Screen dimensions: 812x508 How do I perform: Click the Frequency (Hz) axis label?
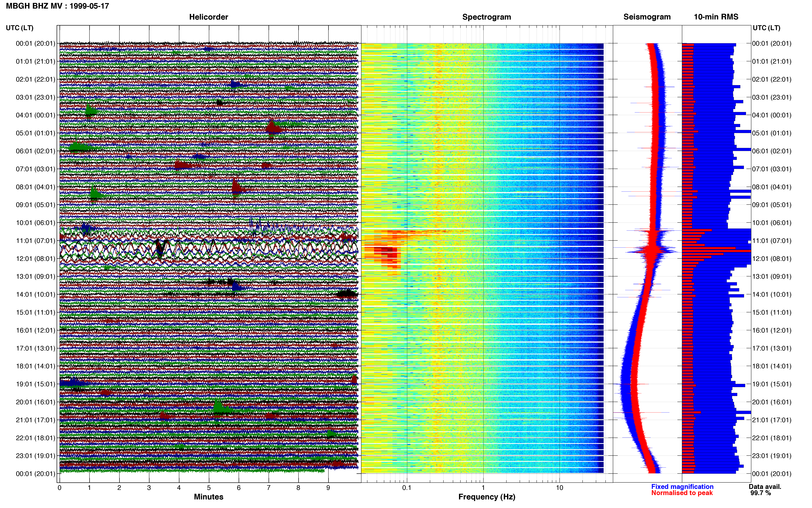click(x=487, y=497)
